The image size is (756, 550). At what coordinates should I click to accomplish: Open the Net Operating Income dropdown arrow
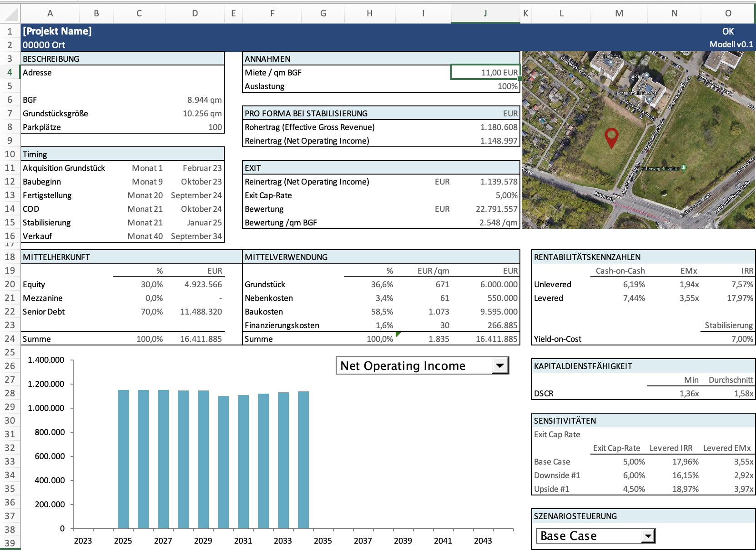(x=500, y=365)
